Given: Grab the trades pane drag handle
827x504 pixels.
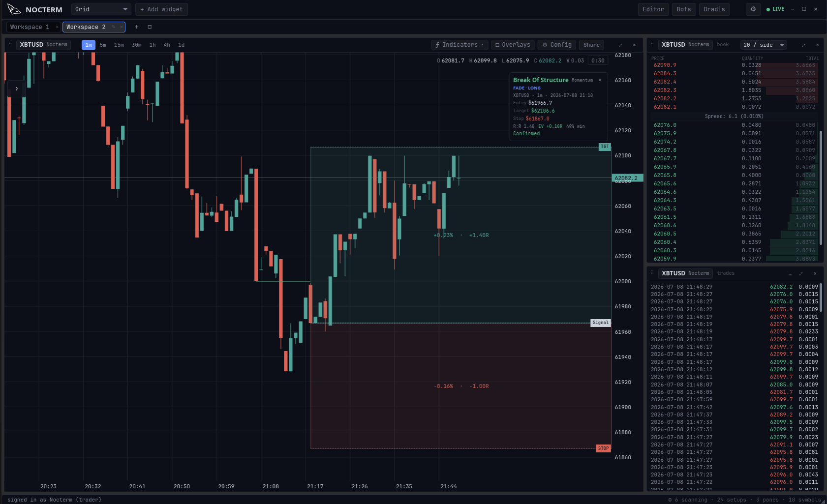Looking at the screenshot, I should pyautogui.click(x=652, y=273).
